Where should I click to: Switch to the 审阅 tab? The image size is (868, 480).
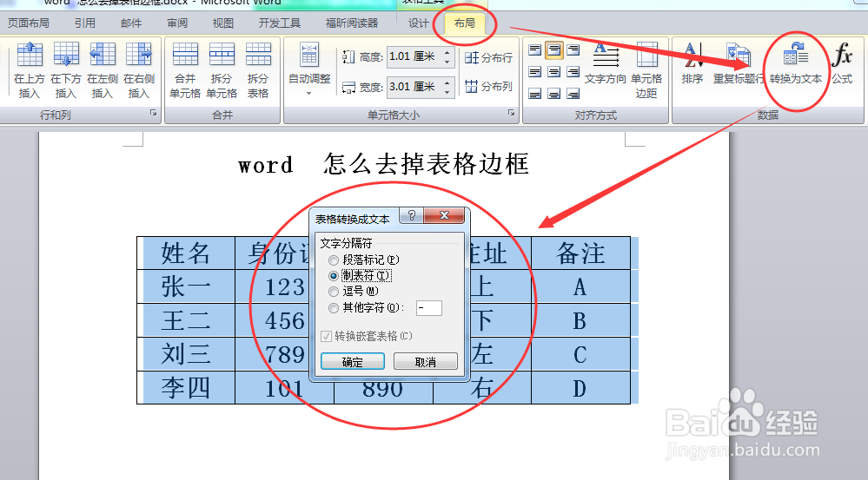coord(177,23)
